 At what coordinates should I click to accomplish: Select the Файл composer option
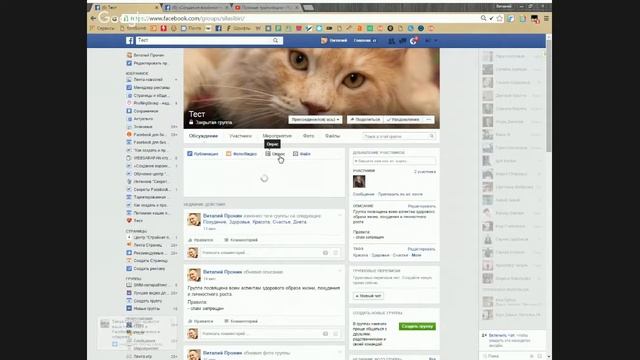(x=302, y=154)
